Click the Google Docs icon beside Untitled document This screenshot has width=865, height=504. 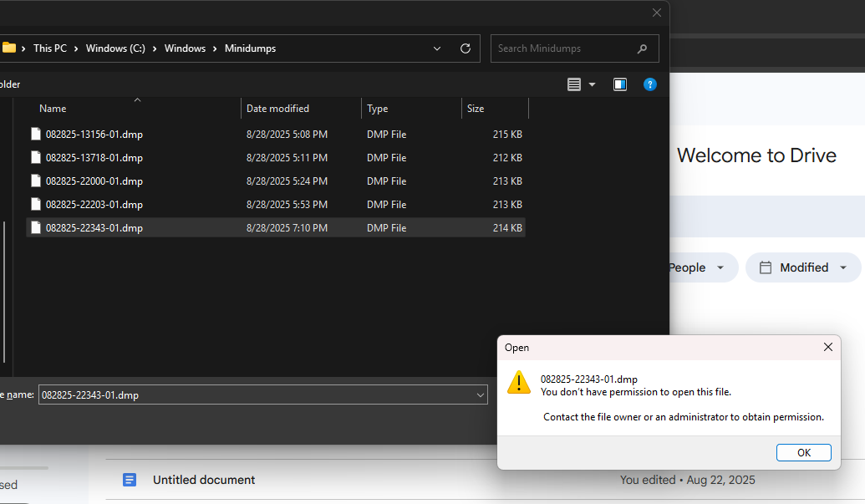tap(129, 480)
